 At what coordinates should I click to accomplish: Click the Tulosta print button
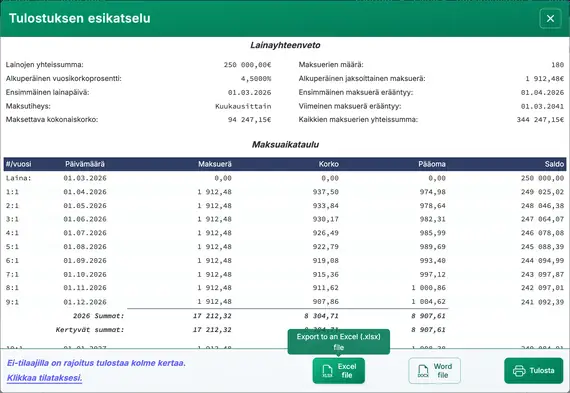tap(533, 370)
